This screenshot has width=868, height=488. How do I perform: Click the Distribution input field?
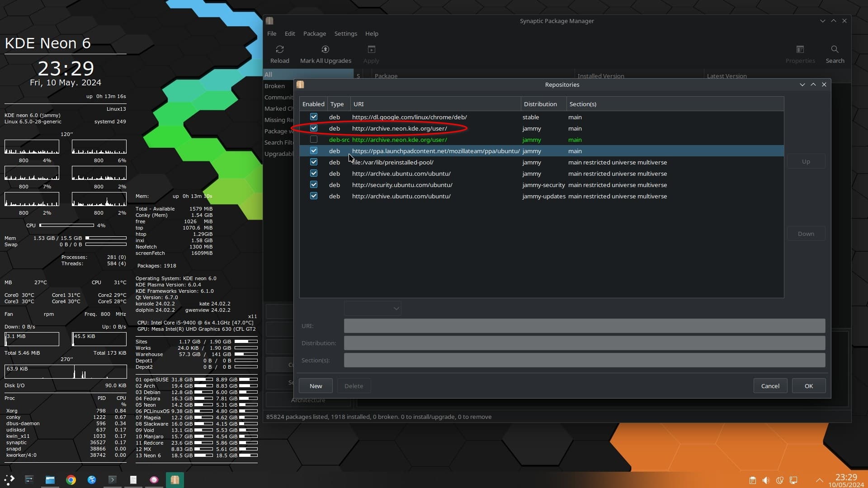coord(584,343)
